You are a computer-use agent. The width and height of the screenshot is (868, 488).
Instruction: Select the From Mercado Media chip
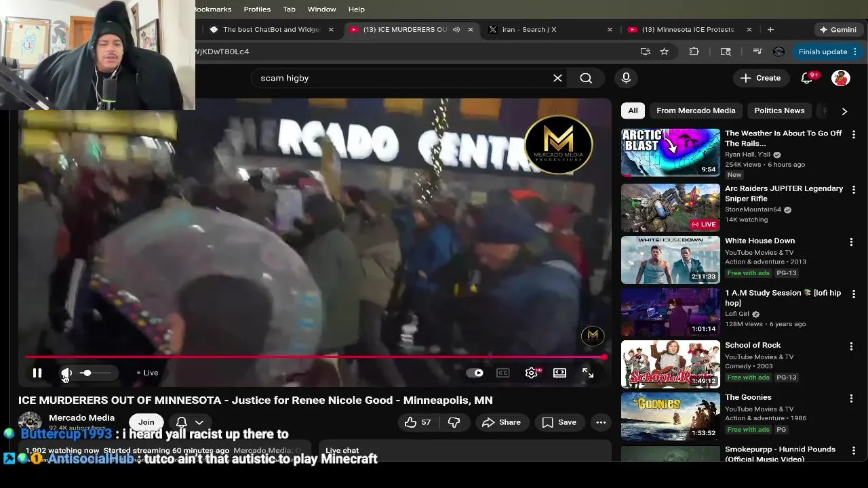click(x=696, y=110)
